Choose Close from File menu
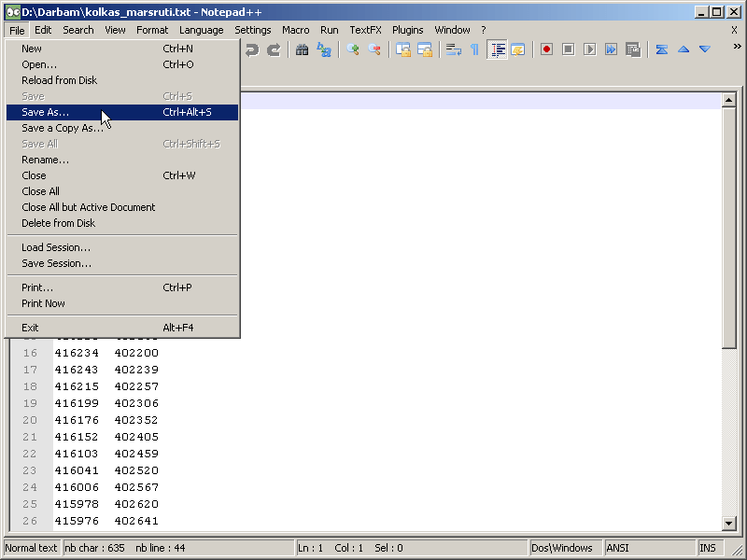 pyautogui.click(x=122, y=175)
